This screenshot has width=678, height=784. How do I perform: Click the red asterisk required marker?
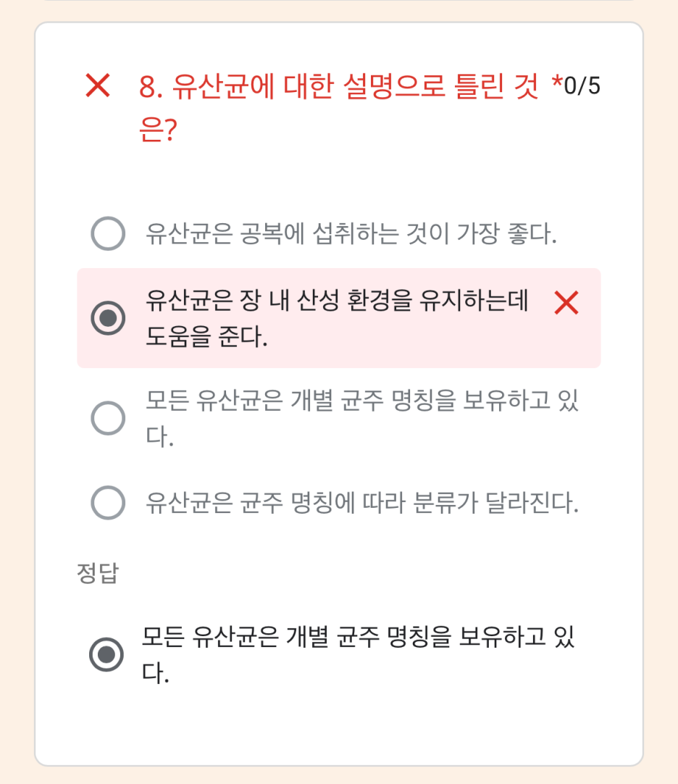pyautogui.click(x=557, y=82)
